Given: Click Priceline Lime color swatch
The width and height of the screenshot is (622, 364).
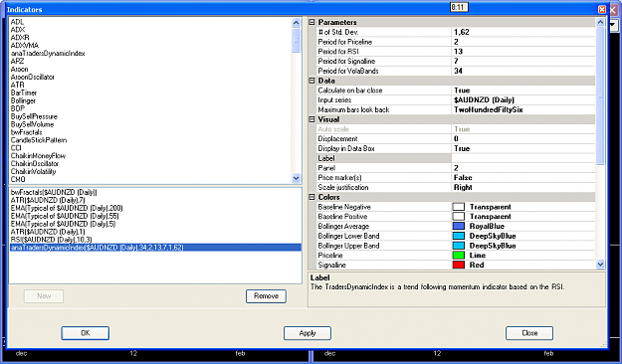Looking at the screenshot, I should pos(459,256).
